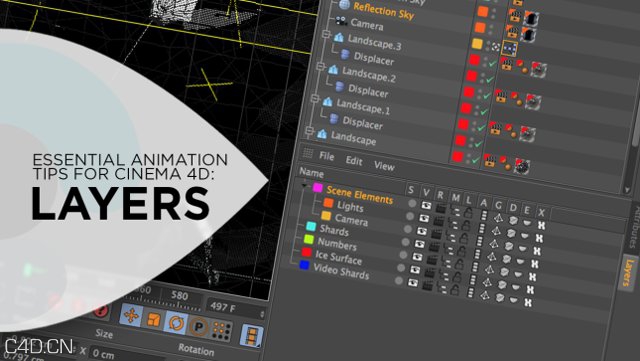This screenshot has height=361, width=640.
Task: Click the grip icon left of File menu
Action: coord(308,153)
